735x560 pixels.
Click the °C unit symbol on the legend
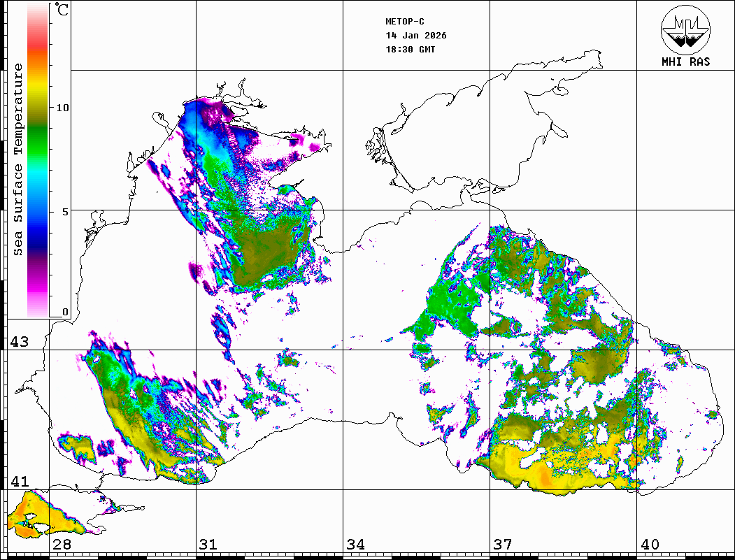coord(62,10)
